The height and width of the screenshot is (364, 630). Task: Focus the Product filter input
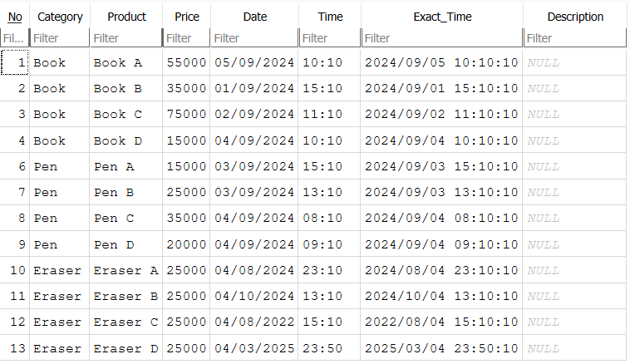pos(126,38)
